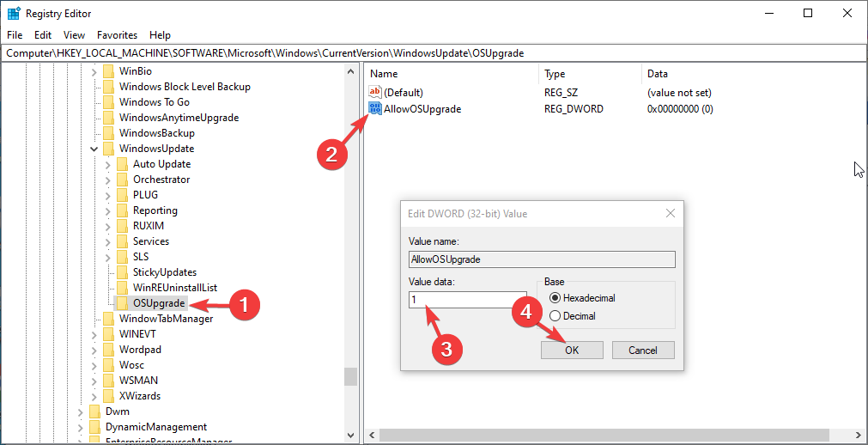This screenshot has height=445, width=868.
Task: Select the Services folder icon
Action: 123,241
